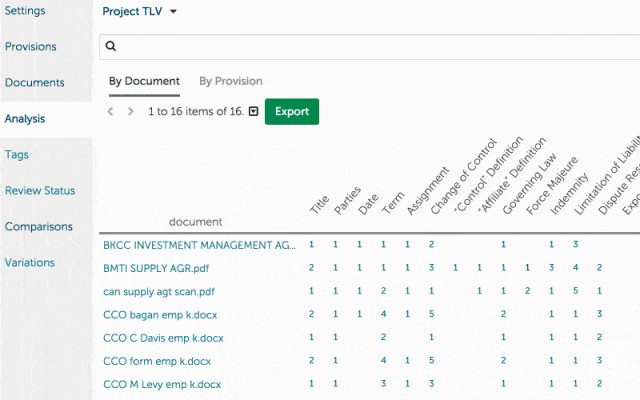Navigate to Review Status section
The height and width of the screenshot is (400, 640).
[x=39, y=191]
